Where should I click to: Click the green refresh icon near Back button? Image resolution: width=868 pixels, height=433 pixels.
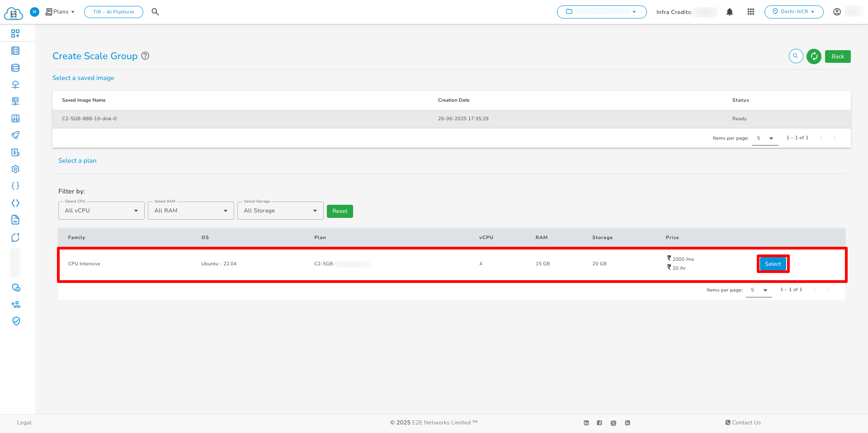tap(814, 56)
